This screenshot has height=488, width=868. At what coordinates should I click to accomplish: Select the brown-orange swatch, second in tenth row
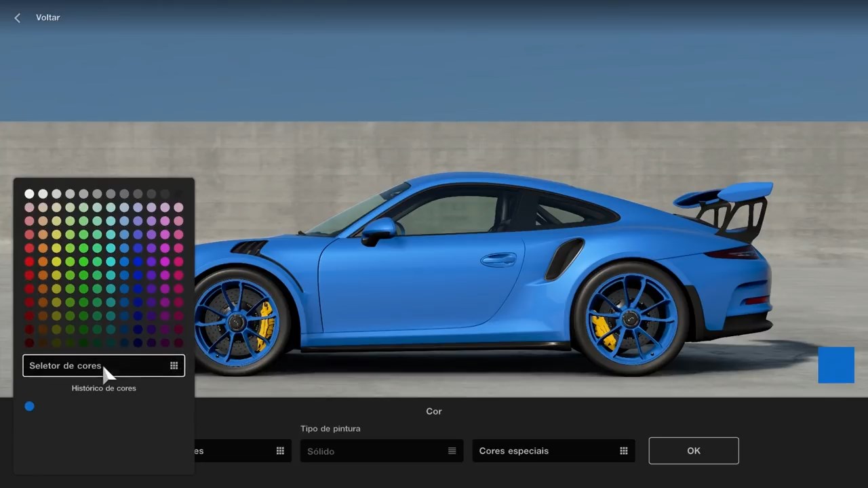coord(43,316)
